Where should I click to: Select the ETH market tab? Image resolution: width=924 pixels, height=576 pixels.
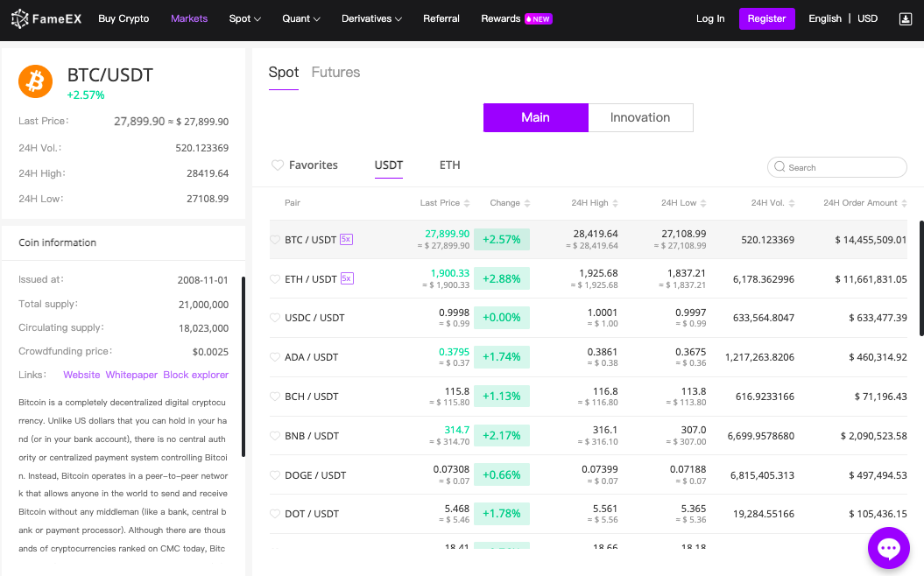click(x=449, y=165)
